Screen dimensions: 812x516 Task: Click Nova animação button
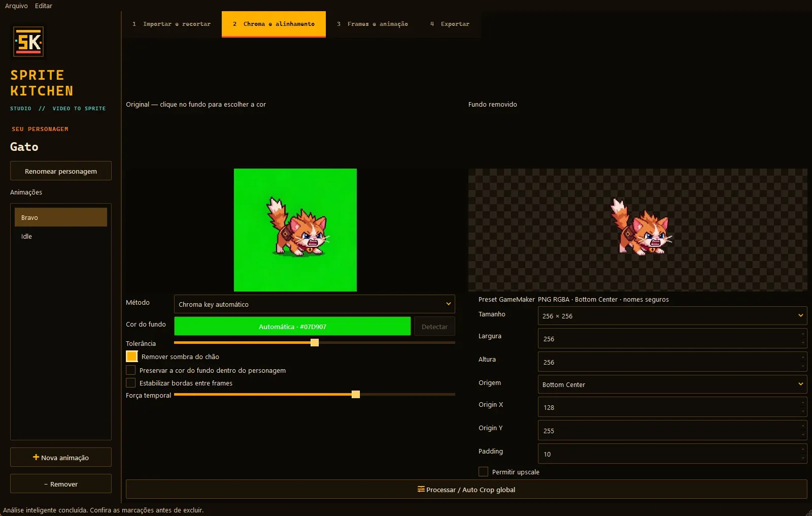[61, 457]
